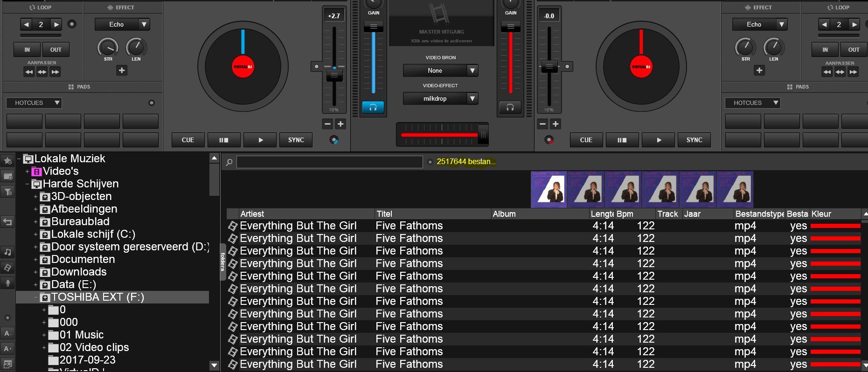Viewport: 868px width, 372px height.
Task: Increase browser font size with A+ icon
Action: 7,349
